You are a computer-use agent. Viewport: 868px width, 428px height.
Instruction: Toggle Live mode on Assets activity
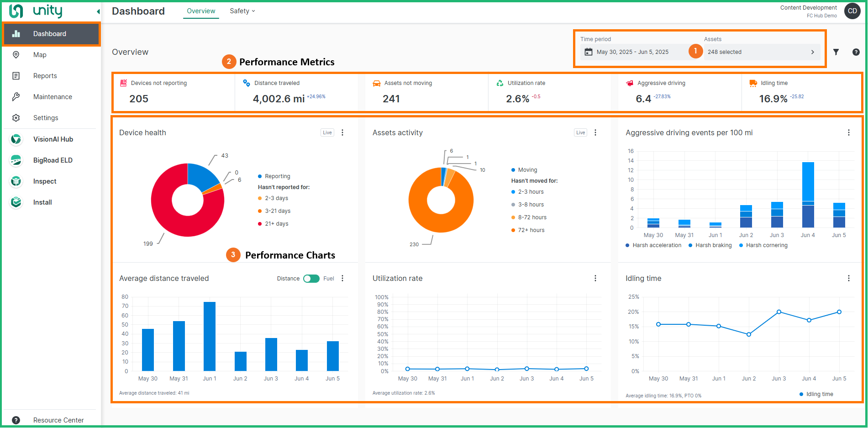580,132
